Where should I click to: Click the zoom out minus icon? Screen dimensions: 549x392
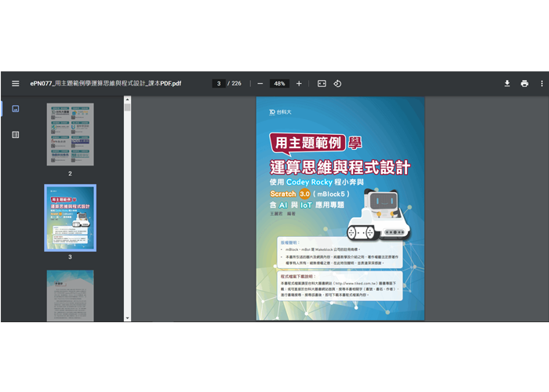(x=260, y=83)
